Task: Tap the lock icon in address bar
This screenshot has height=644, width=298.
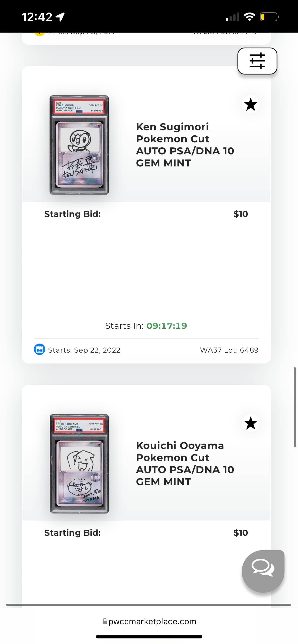Action: [105, 621]
